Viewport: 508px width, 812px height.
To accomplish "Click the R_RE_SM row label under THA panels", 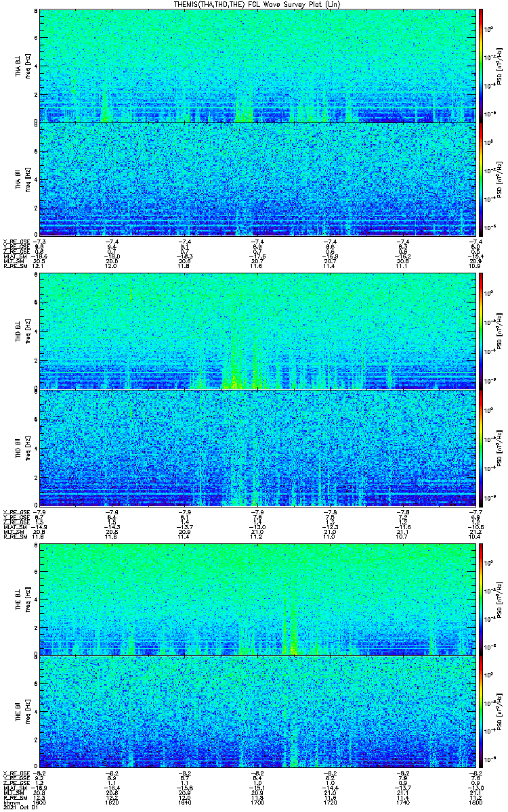I will (14, 267).
